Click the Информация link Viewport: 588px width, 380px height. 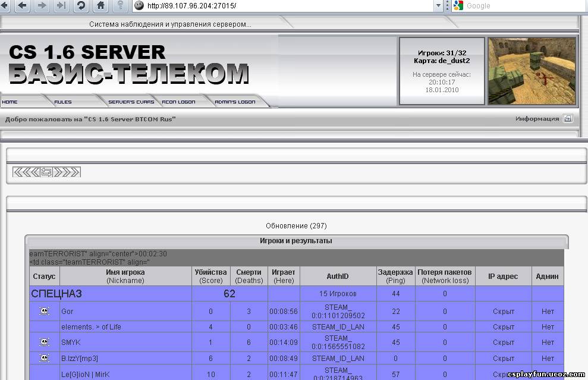point(537,118)
